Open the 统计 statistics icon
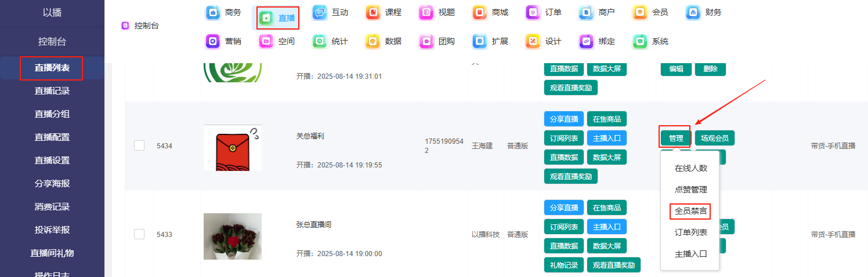This screenshot has height=277, width=868. [320, 42]
